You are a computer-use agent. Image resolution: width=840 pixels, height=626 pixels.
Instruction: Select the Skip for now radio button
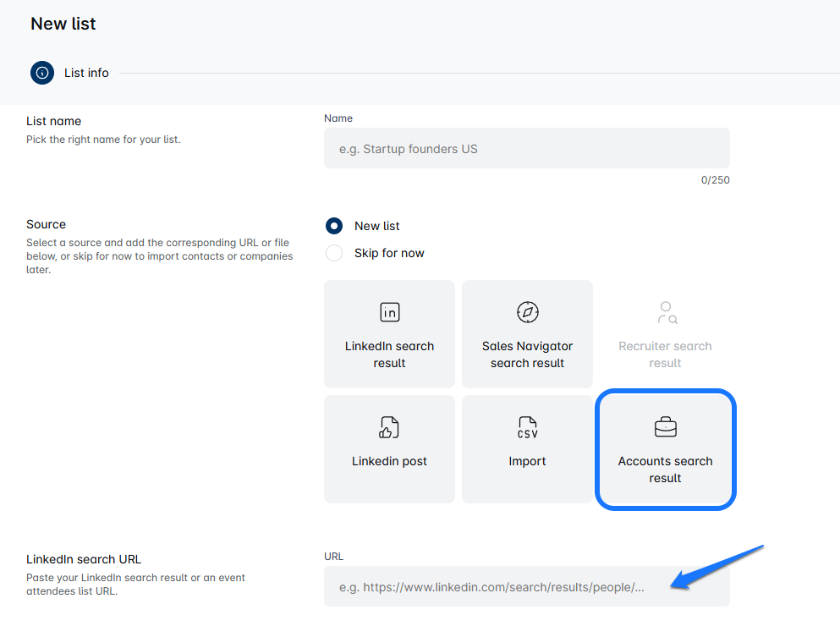(334, 253)
